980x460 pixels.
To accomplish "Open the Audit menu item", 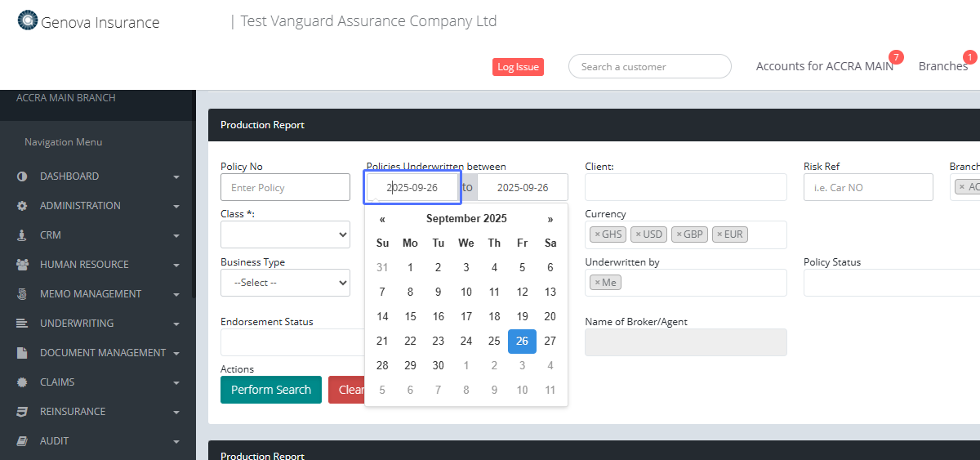I will (54, 441).
